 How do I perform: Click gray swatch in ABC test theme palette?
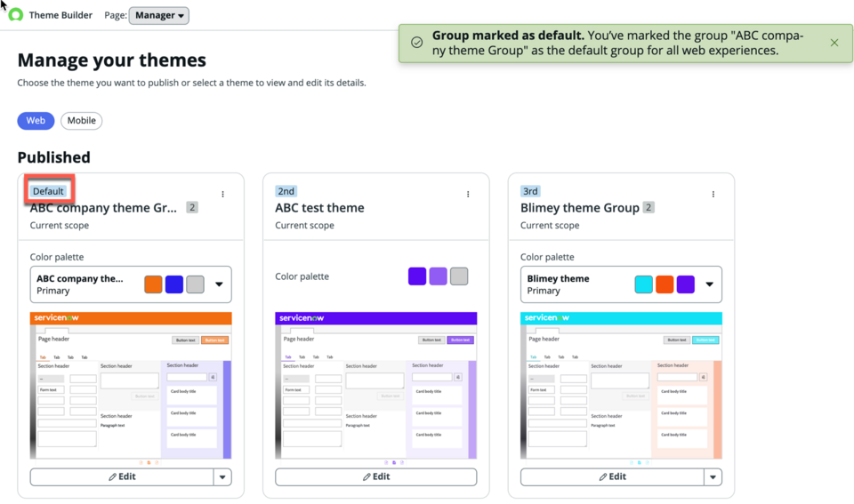[x=459, y=276]
